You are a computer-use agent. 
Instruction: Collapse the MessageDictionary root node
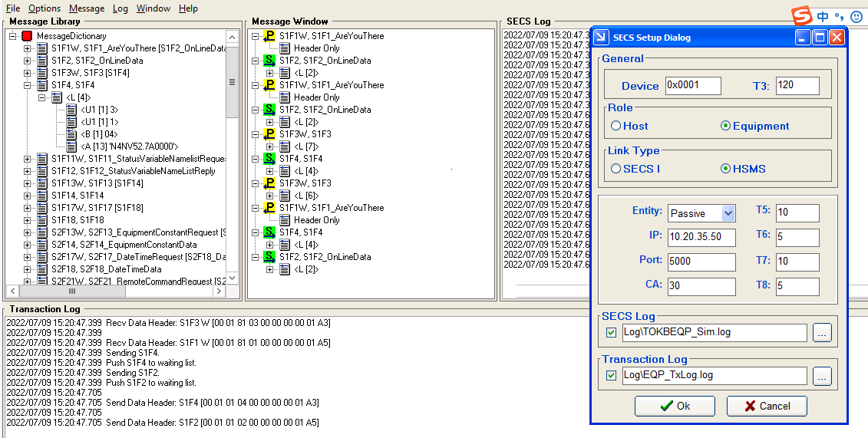point(12,36)
